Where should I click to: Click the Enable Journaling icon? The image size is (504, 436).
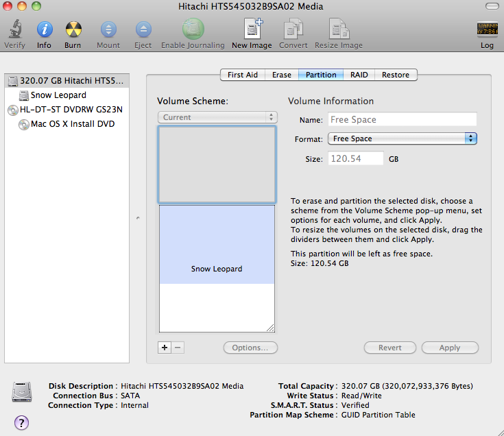click(193, 29)
